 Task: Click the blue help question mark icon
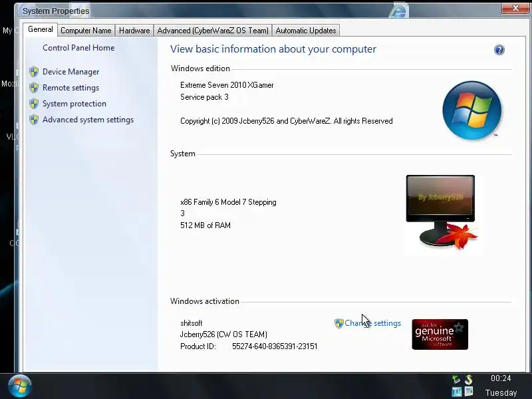coord(499,50)
